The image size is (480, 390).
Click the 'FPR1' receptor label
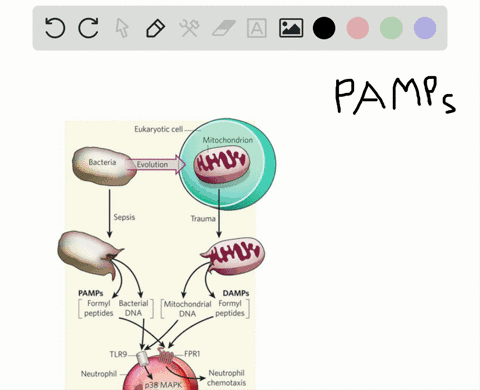pyautogui.click(x=192, y=354)
